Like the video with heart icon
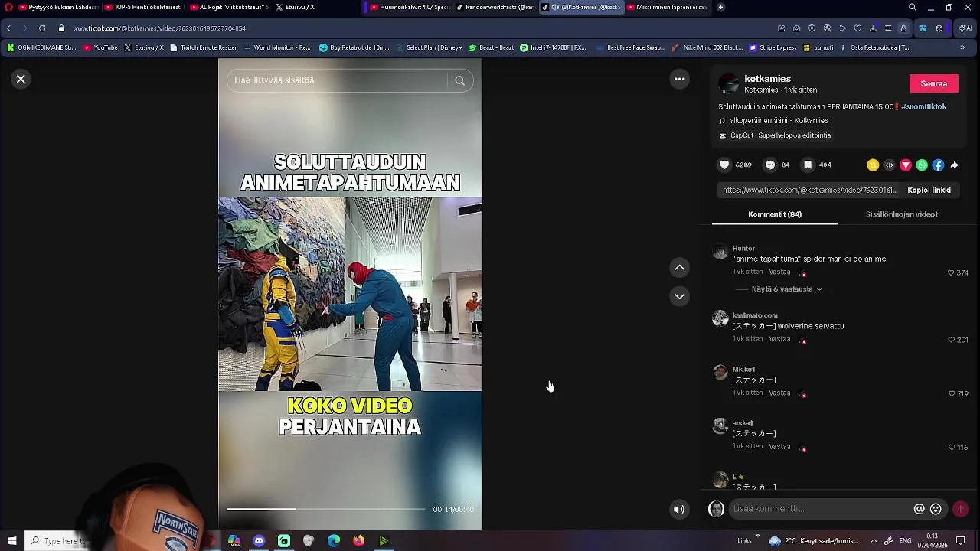 (x=724, y=165)
